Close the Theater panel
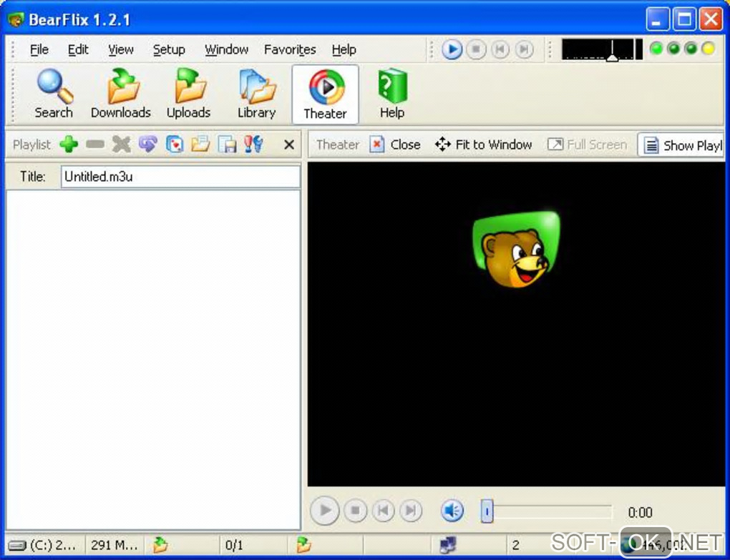This screenshot has width=730, height=560. coord(395,144)
